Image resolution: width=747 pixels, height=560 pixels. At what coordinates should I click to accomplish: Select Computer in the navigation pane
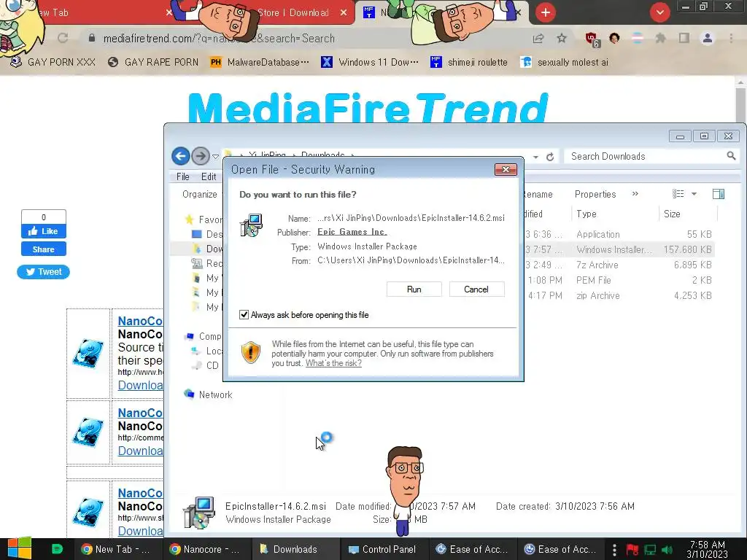coord(204,336)
